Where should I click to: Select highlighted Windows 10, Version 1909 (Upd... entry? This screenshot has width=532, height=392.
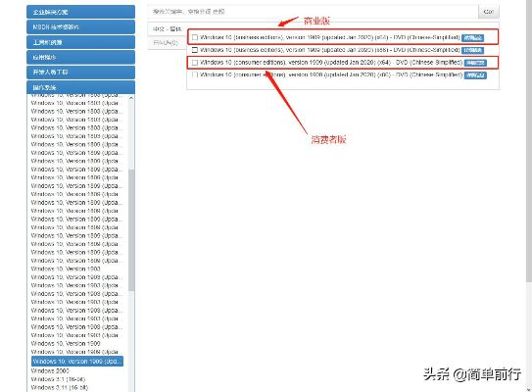(77, 361)
